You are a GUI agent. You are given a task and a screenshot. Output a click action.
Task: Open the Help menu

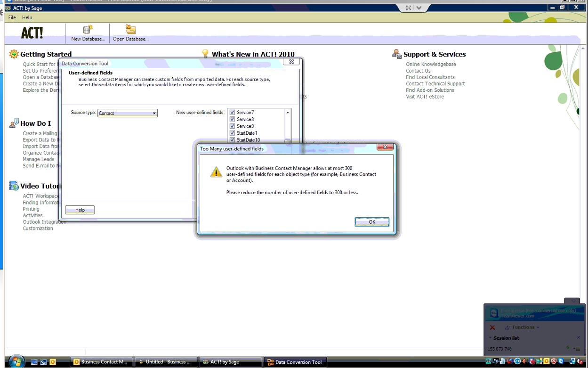point(27,17)
